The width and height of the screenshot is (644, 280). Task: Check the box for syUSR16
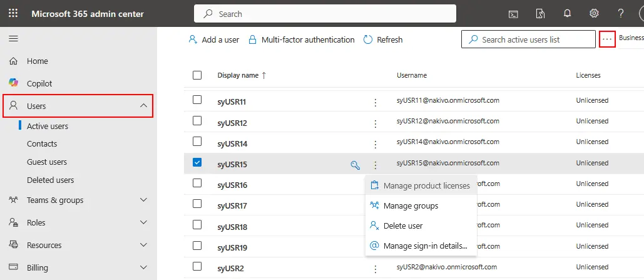tap(197, 183)
